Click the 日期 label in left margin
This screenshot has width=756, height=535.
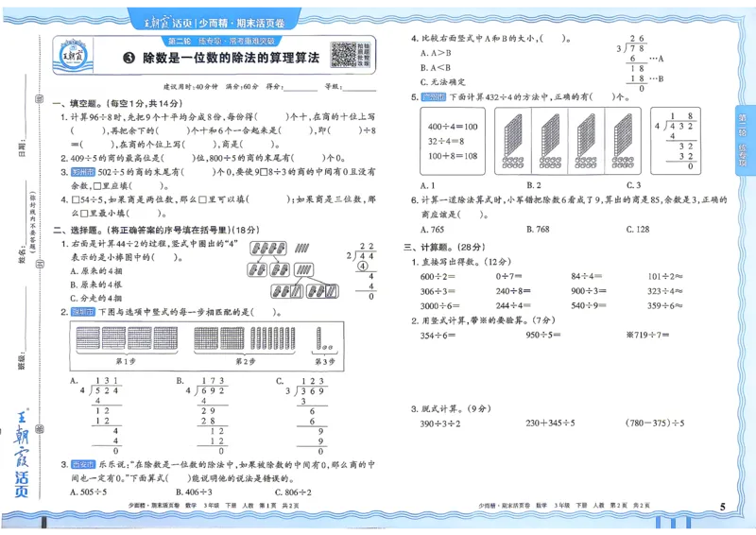[x=22, y=149]
